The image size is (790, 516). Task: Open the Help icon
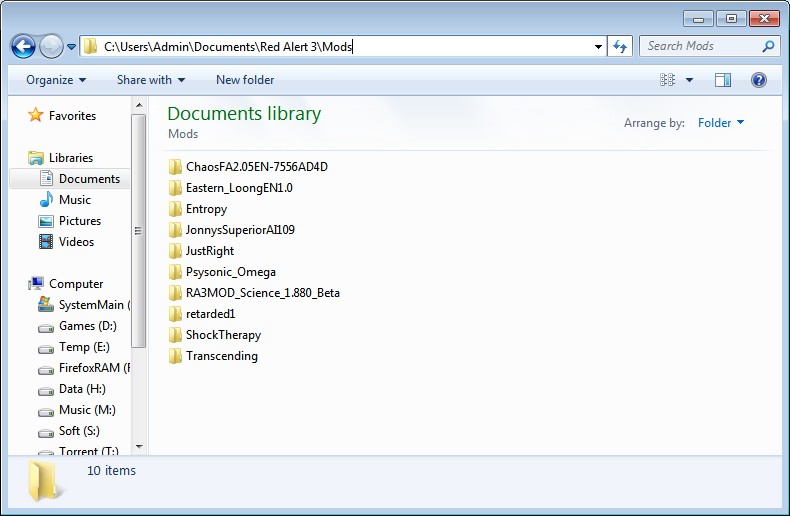(759, 80)
